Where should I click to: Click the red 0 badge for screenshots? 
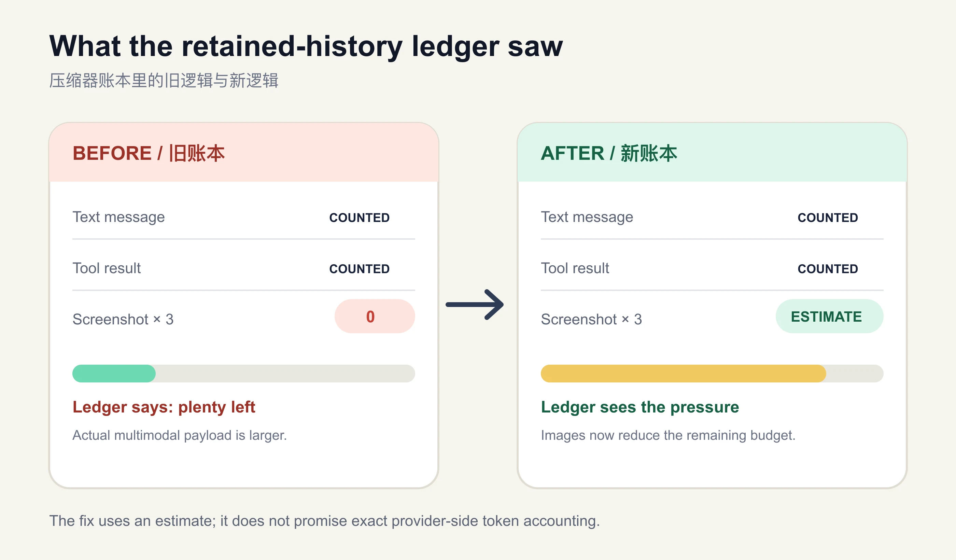click(375, 317)
